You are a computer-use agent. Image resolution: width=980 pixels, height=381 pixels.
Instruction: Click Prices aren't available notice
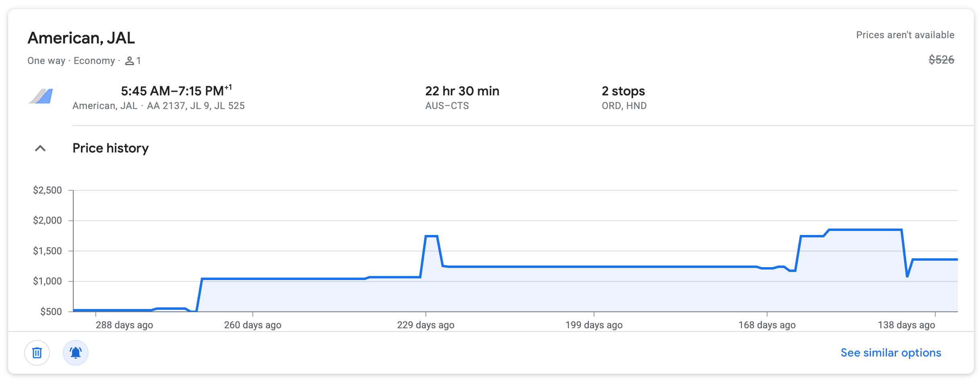(905, 35)
